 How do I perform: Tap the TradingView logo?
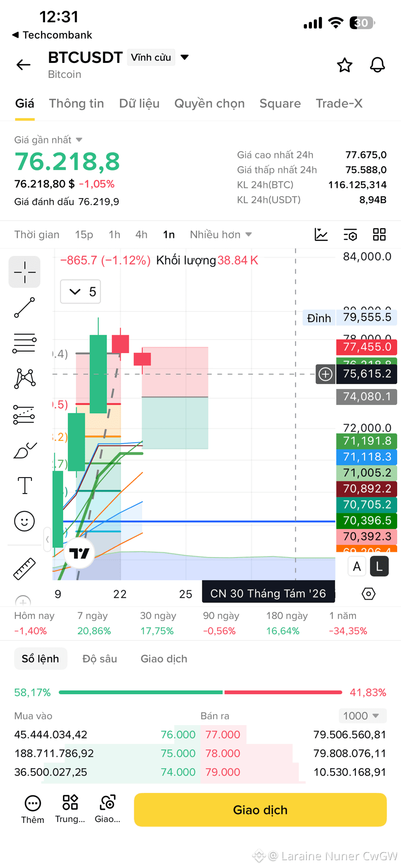click(x=79, y=553)
